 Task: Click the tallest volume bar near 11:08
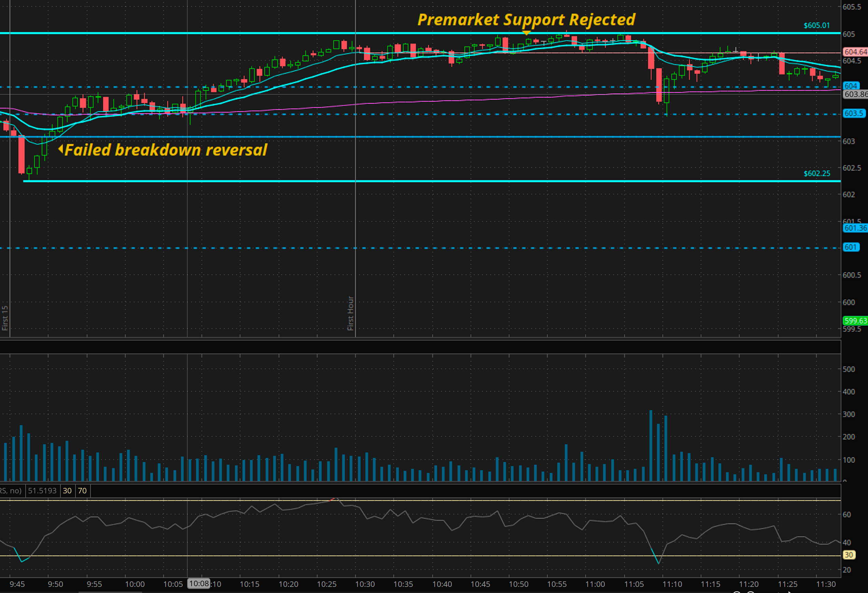point(650,445)
